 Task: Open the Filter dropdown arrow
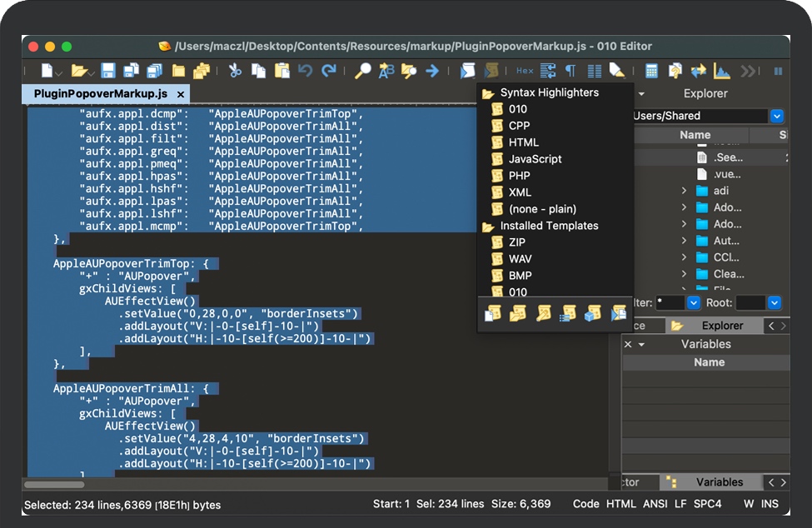(x=693, y=302)
